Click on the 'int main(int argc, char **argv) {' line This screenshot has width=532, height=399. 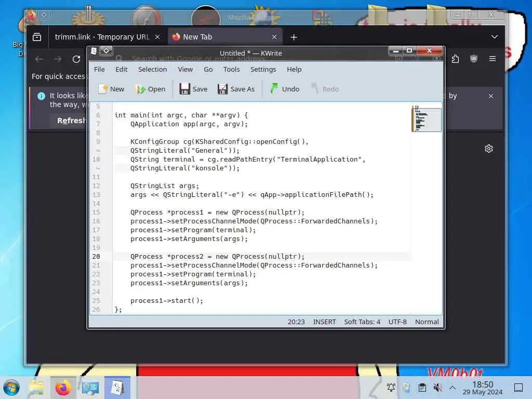tap(181, 115)
